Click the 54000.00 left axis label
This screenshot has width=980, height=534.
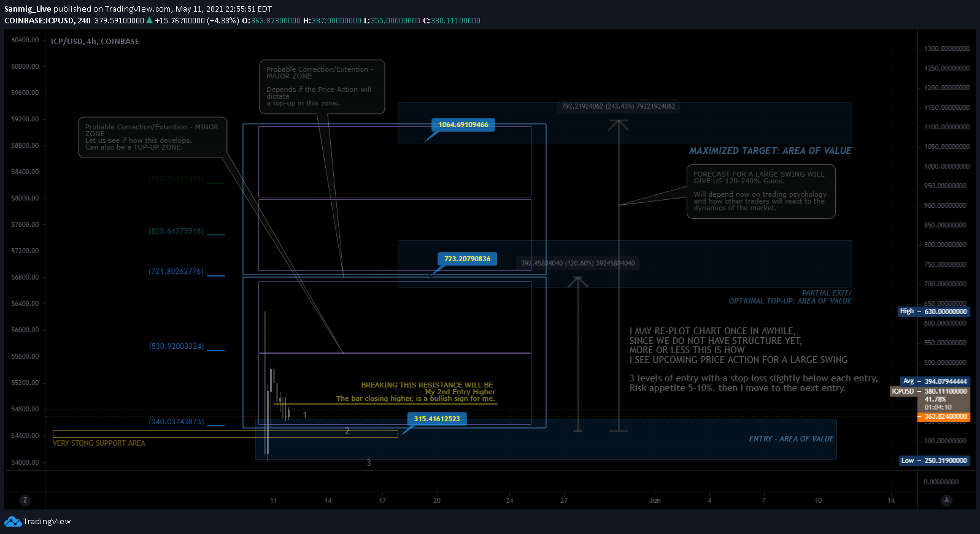25,462
